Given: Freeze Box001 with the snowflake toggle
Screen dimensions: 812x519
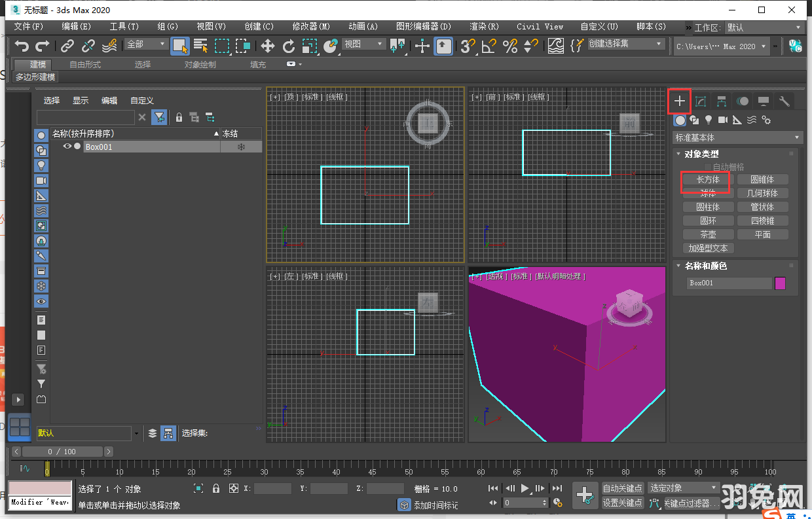Looking at the screenshot, I should point(241,147).
